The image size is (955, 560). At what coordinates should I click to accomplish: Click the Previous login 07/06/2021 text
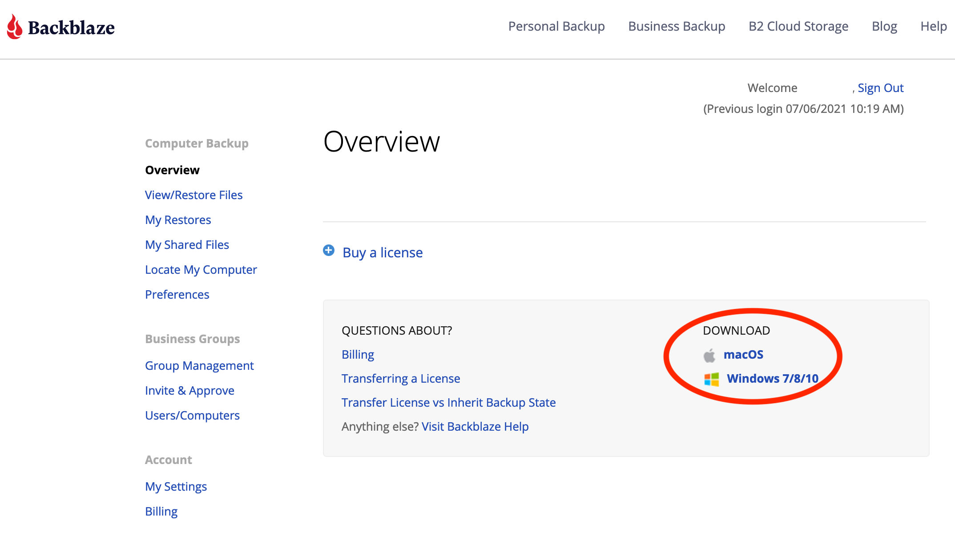tap(803, 109)
